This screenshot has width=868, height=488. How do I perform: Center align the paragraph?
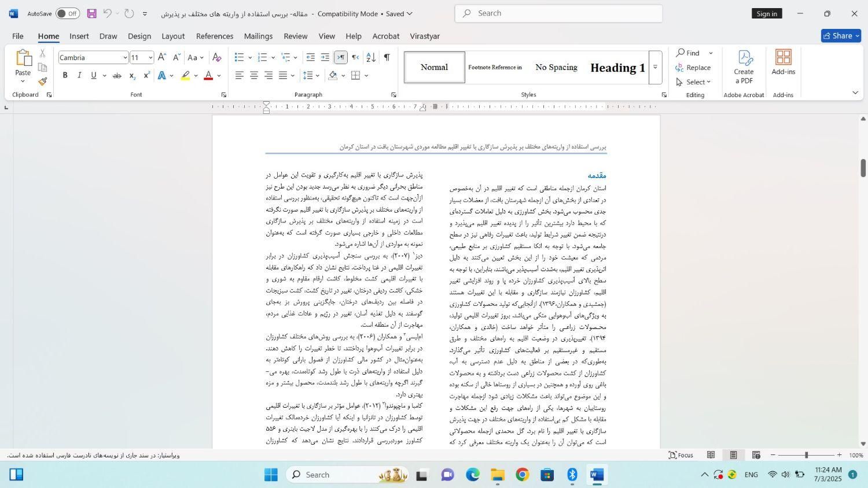click(x=254, y=76)
